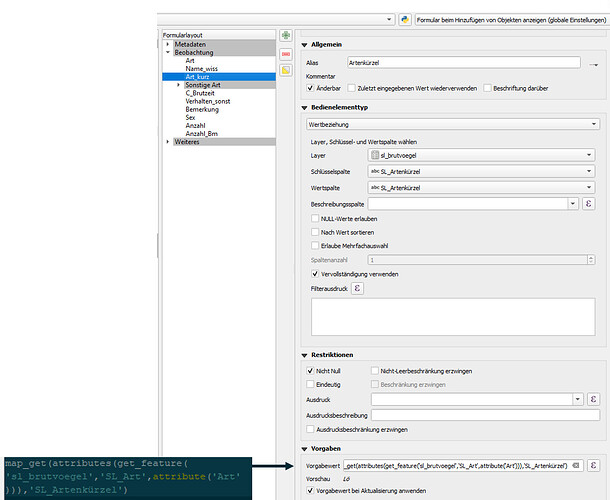The height and width of the screenshot is (500, 610).
Task: Collapse the Allgemein section
Action: click(305, 45)
